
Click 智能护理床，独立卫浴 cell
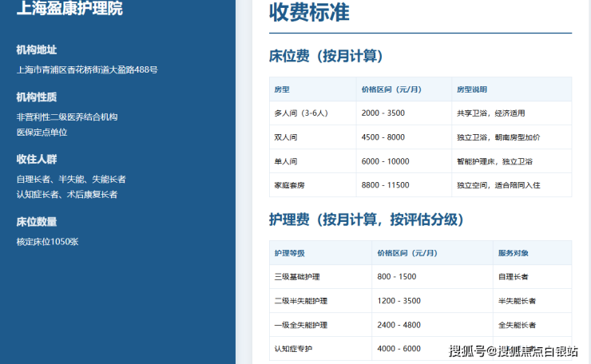tap(494, 161)
